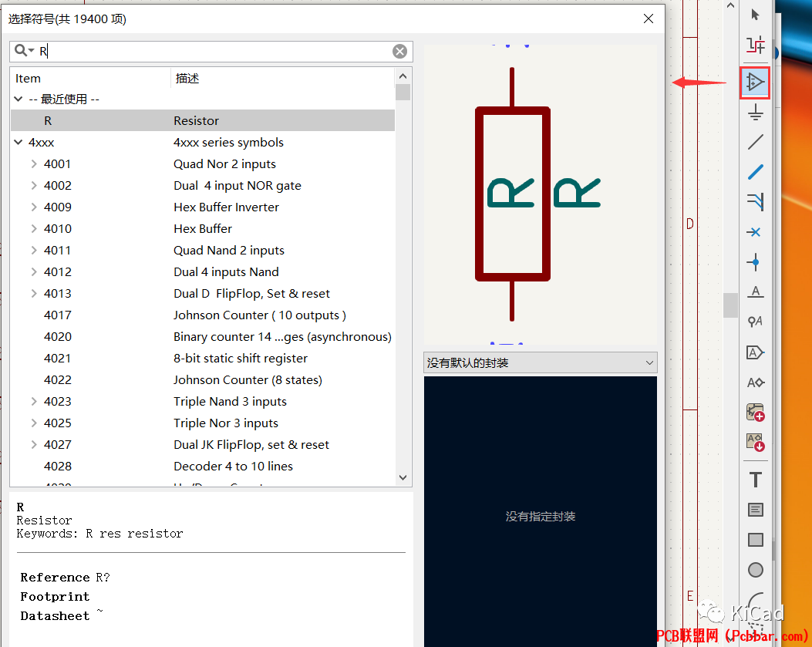Click the 没有指定封装 footprint preview

point(540,511)
